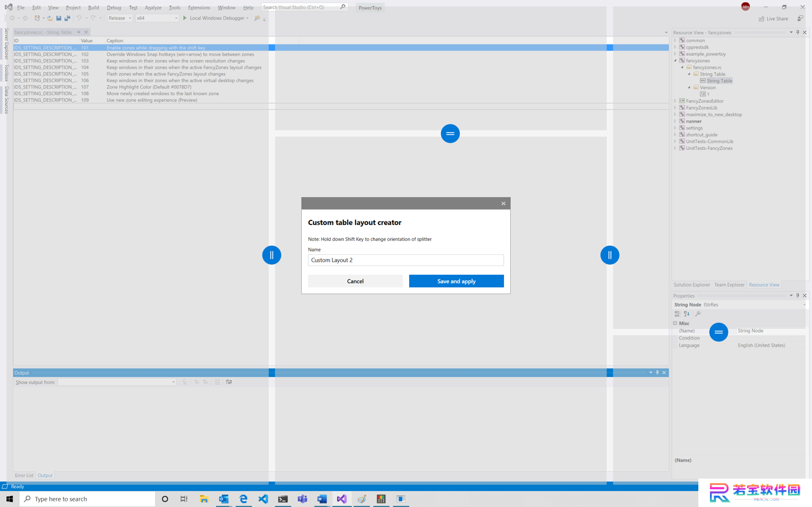Open the Server Explorer side tab
The height and width of the screenshot is (507, 812).
coord(6,44)
